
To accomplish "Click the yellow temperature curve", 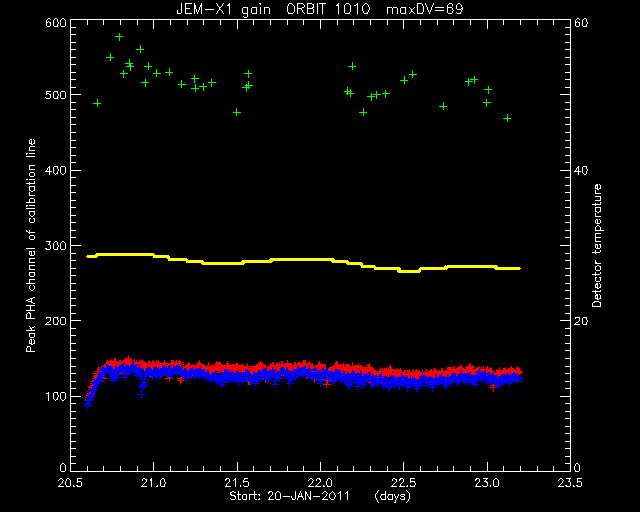I will [303, 260].
